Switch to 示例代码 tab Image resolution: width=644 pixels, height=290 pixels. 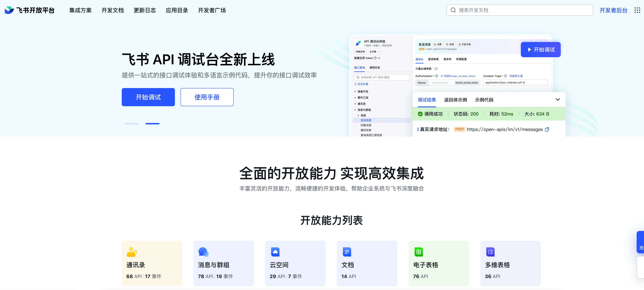click(x=484, y=100)
